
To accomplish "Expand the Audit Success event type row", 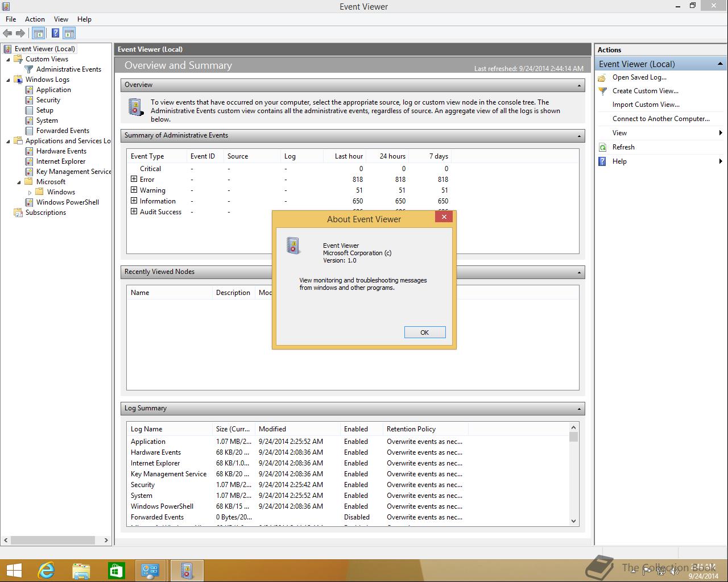I will [x=134, y=211].
